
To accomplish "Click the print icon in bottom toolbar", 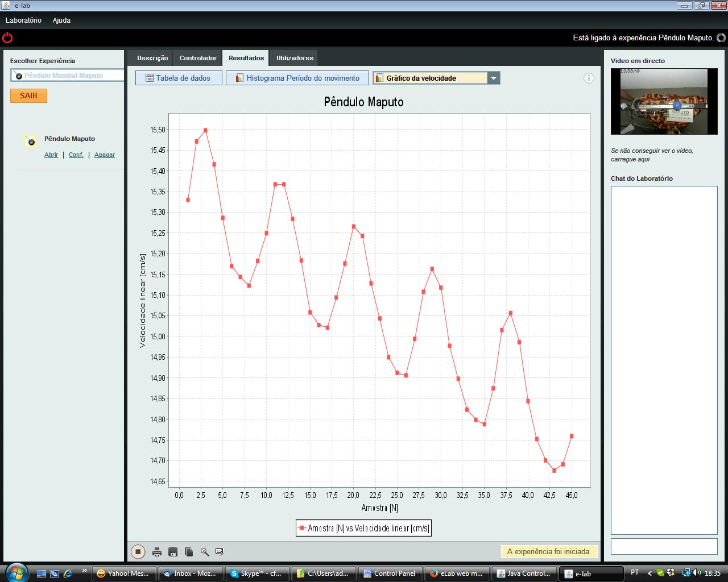I will click(x=157, y=552).
